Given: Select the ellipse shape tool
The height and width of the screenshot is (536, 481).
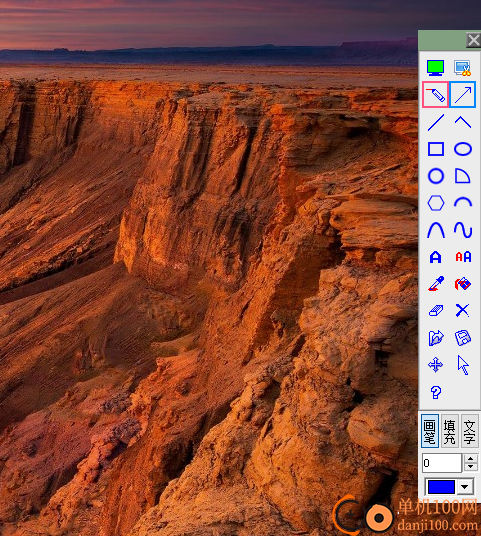Looking at the screenshot, I should click(463, 149).
